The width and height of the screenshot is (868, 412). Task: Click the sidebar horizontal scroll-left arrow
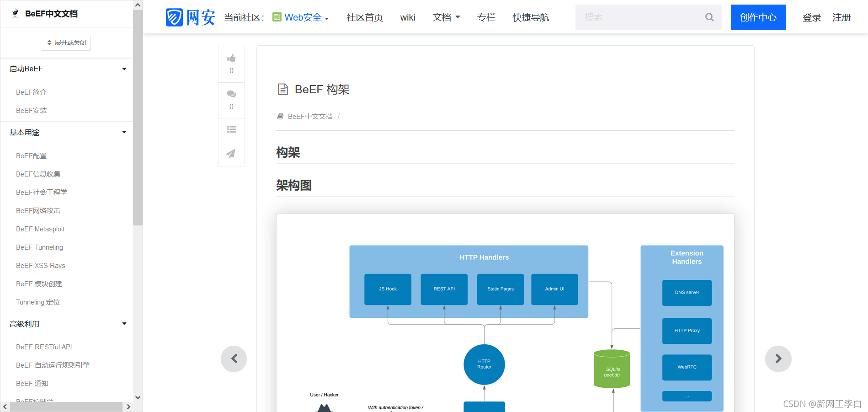pyautogui.click(x=5, y=407)
